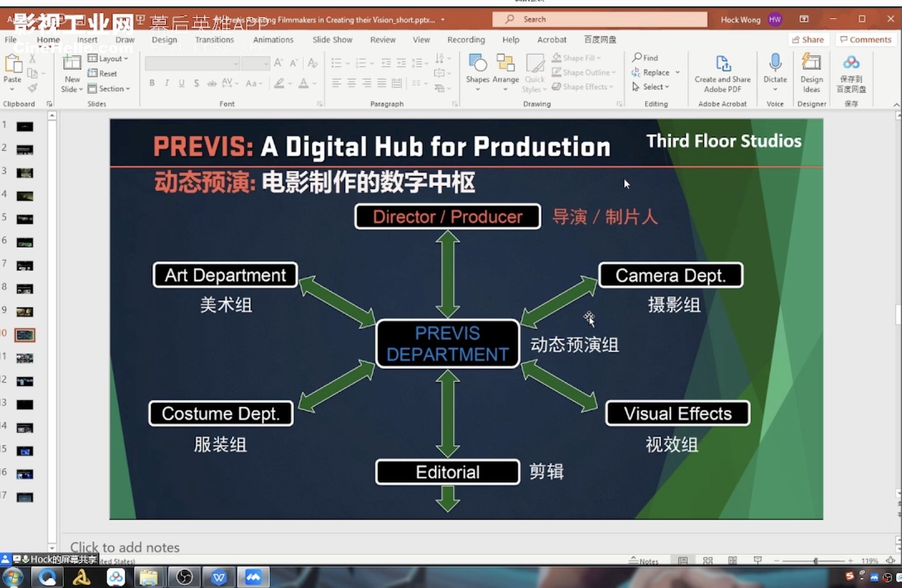Toggle Bold formatting
This screenshot has height=588, width=902.
click(152, 83)
